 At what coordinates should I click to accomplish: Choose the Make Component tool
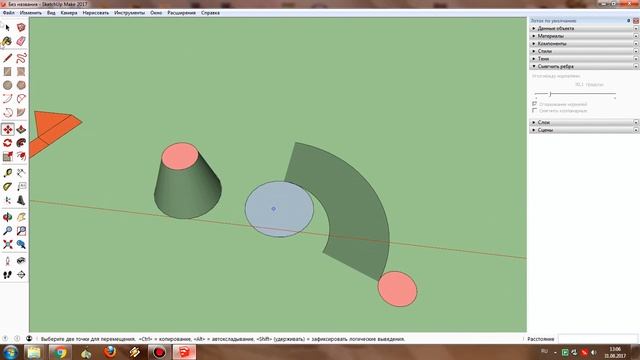[x=21, y=27]
